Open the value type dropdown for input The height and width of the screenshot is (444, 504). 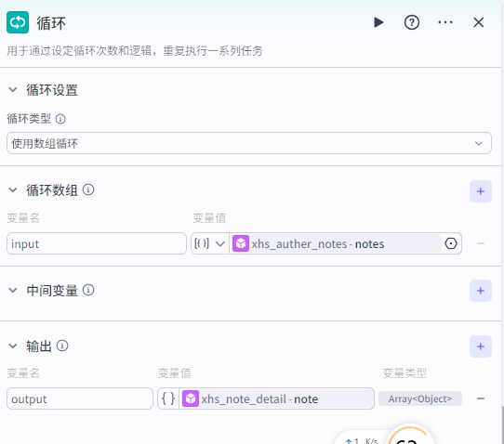pos(209,243)
